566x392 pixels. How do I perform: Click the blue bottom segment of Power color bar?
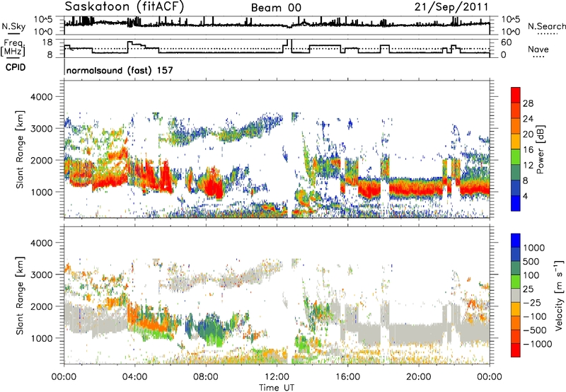point(516,203)
